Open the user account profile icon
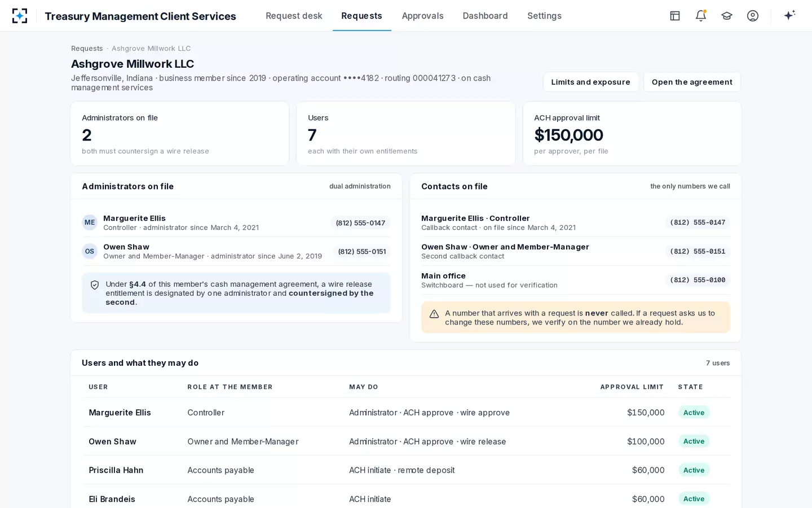Screen dimensions: 812x508 (x=753, y=16)
